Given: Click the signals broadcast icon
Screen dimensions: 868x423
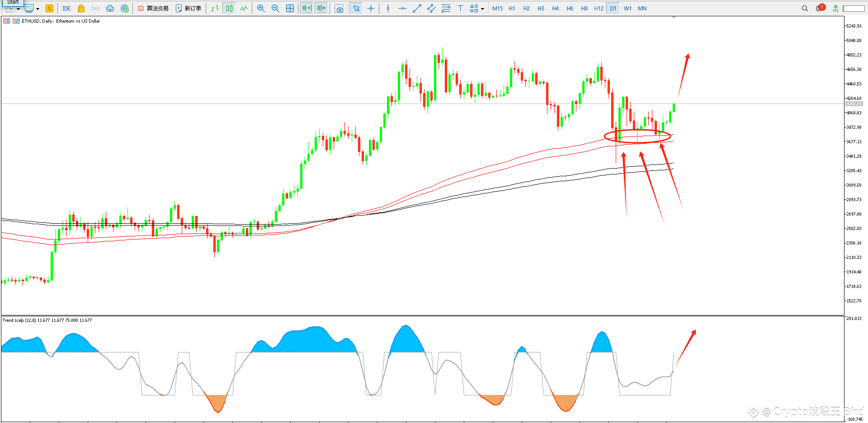Looking at the screenshot, I should (x=95, y=9).
